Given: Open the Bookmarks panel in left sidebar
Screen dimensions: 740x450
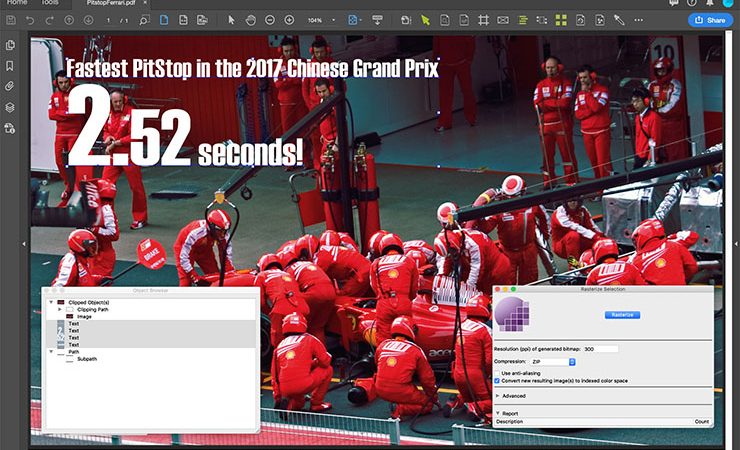Looking at the screenshot, I should pyautogui.click(x=10, y=66).
